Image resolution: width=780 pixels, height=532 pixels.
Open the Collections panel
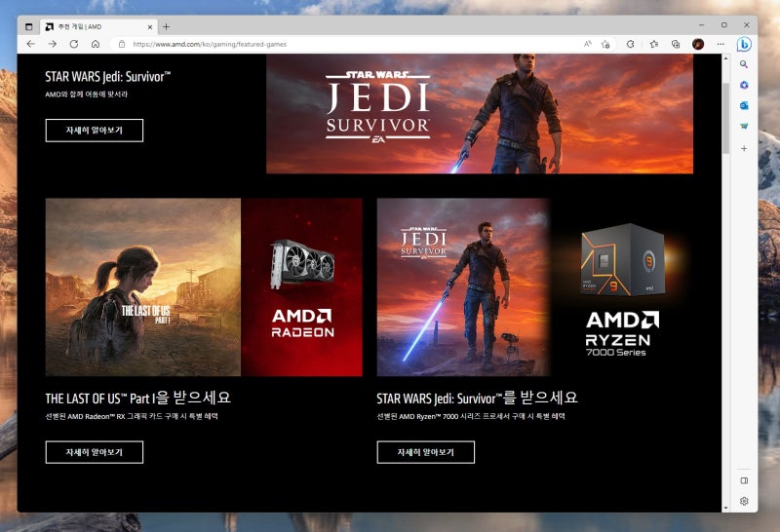click(x=676, y=44)
